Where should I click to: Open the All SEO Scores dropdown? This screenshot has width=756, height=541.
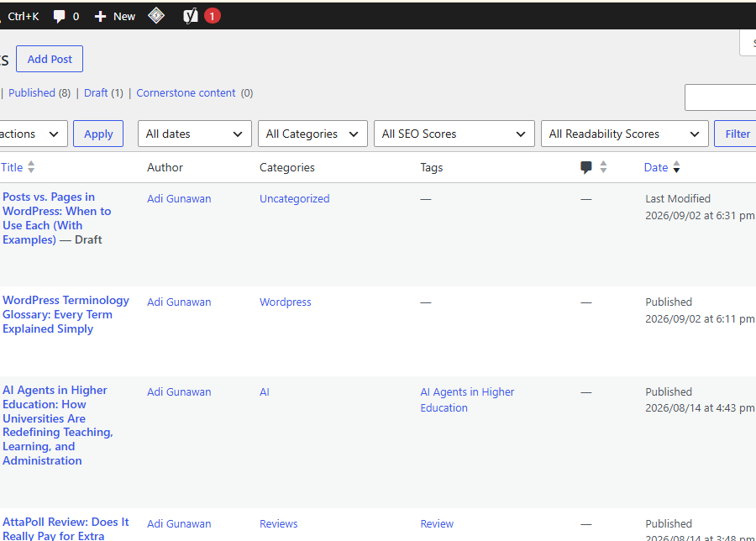(454, 134)
